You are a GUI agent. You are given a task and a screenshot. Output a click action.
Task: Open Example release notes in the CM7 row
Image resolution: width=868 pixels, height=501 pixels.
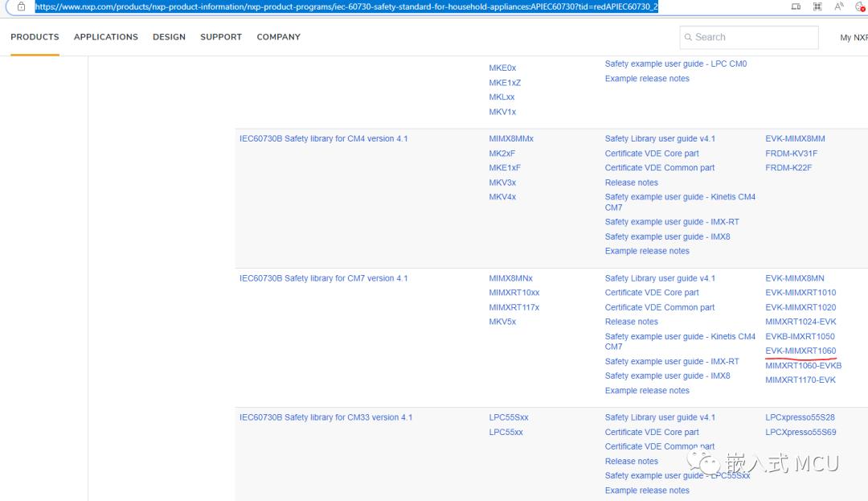pos(647,390)
